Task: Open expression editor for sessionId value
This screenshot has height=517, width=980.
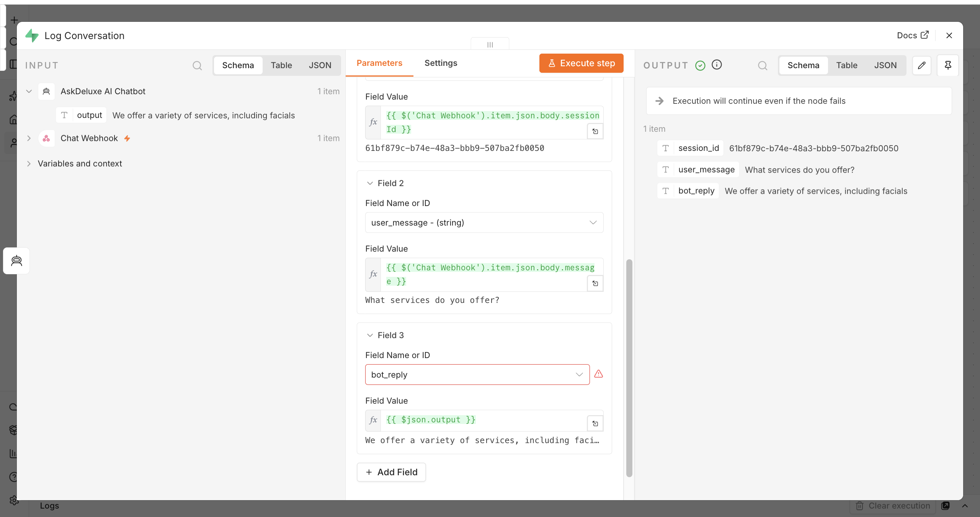Action: pos(595,131)
